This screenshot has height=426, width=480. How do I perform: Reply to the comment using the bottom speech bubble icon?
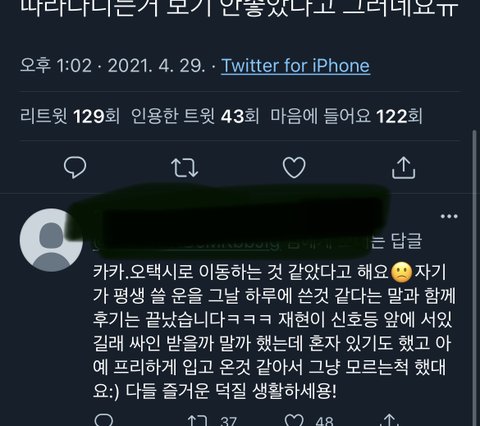104,420
